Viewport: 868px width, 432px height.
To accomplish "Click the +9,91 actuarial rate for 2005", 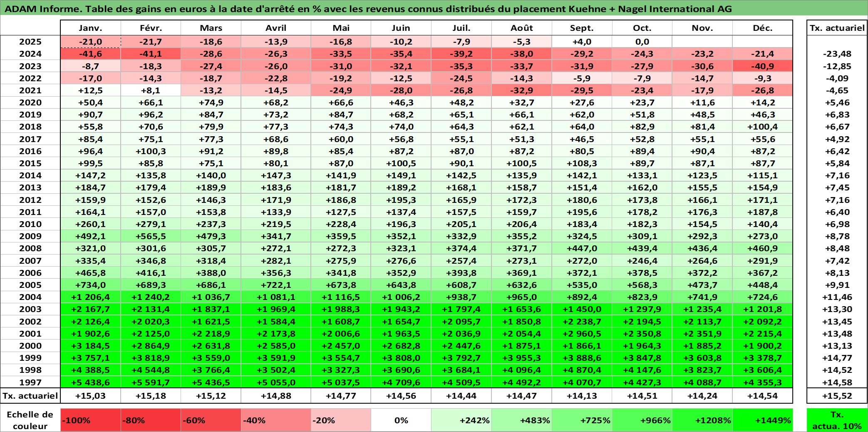I will [x=837, y=285].
